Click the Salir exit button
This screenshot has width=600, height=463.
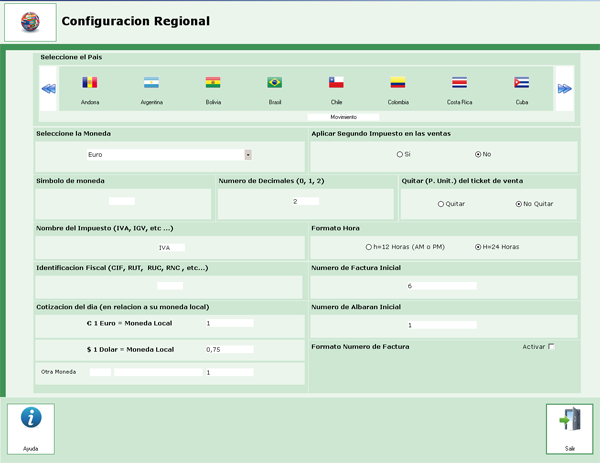[x=569, y=428]
